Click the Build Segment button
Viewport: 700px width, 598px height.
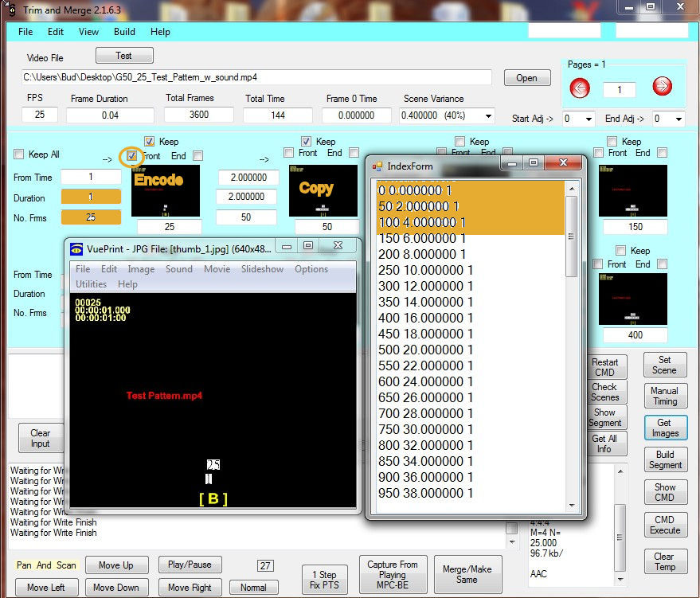(665, 459)
